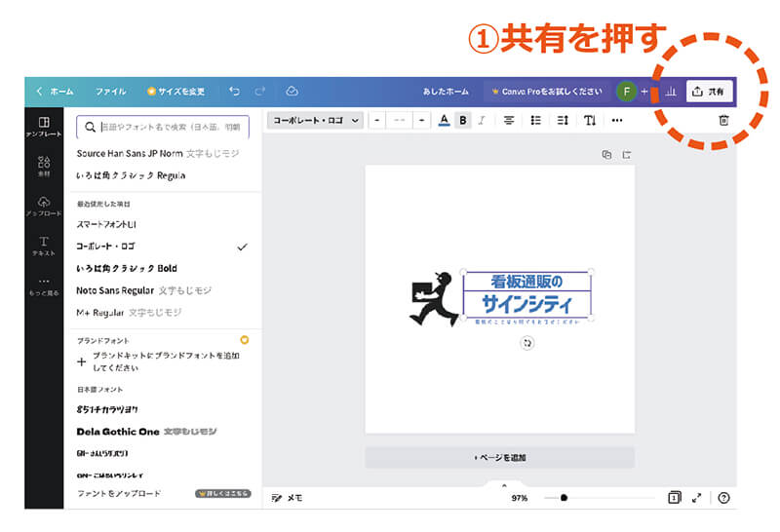Click the undo arrow icon
780x532 pixels.
coord(234,92)
